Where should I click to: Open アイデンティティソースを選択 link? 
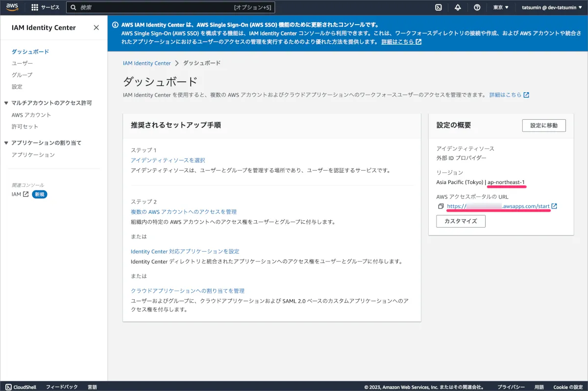tap(168, 160)
